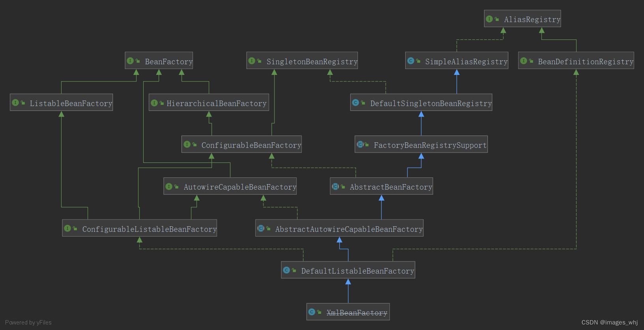Select the ListableBeanFactory label text
Viewport: 644px width, 330px height.
[71, 103]
